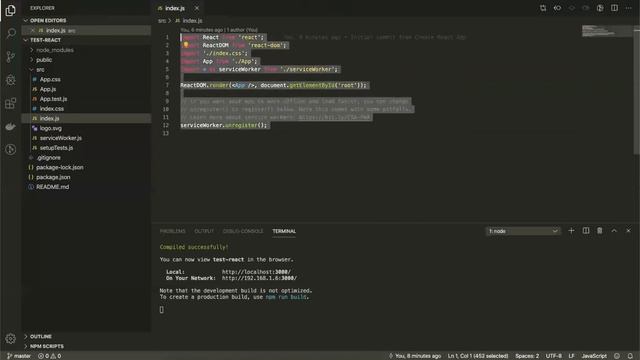The image size is (640, 360).
Task: Click the 192.168.1.6:3000 network link
Action: (x=259, y=278)
